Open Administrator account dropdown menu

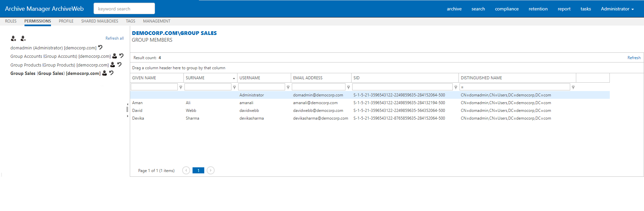[x=617, y=9]
